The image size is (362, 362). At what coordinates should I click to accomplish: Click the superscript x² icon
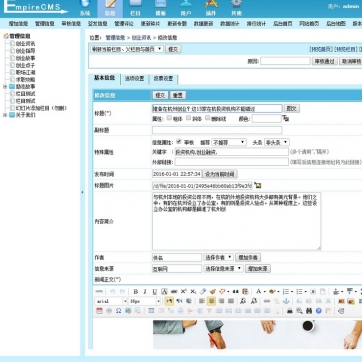coord(183,291)
